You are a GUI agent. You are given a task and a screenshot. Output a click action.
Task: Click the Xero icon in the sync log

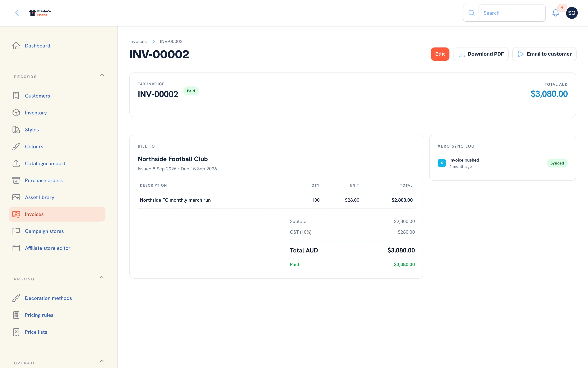tap(442, 163)
